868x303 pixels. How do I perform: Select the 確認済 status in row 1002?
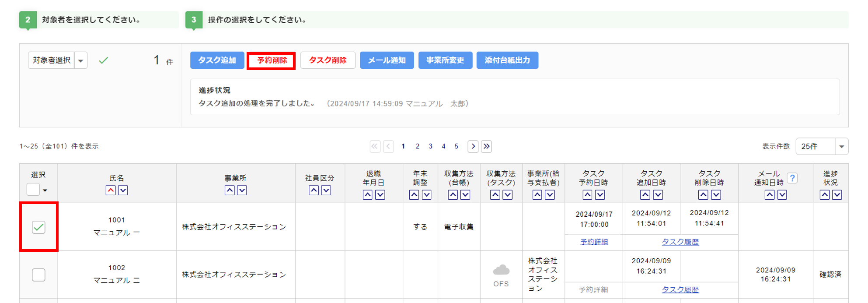830,275
